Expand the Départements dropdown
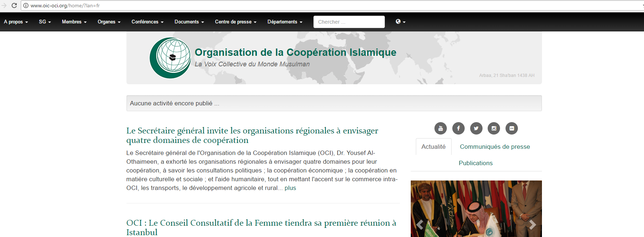 pyautogui.click(x=285, y=22)
